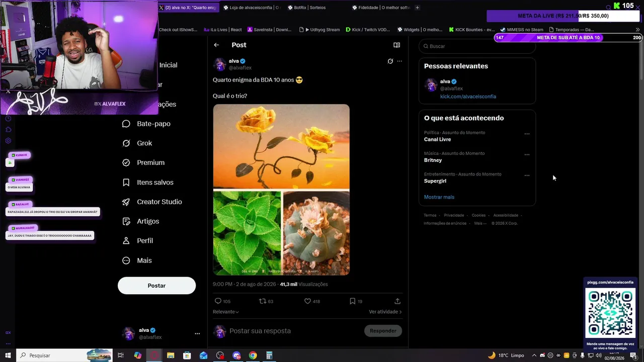Open the Calculator on the taskbar
Viewport: 644px width, 362px height.
pyautogui.click(x=269, y=355)
